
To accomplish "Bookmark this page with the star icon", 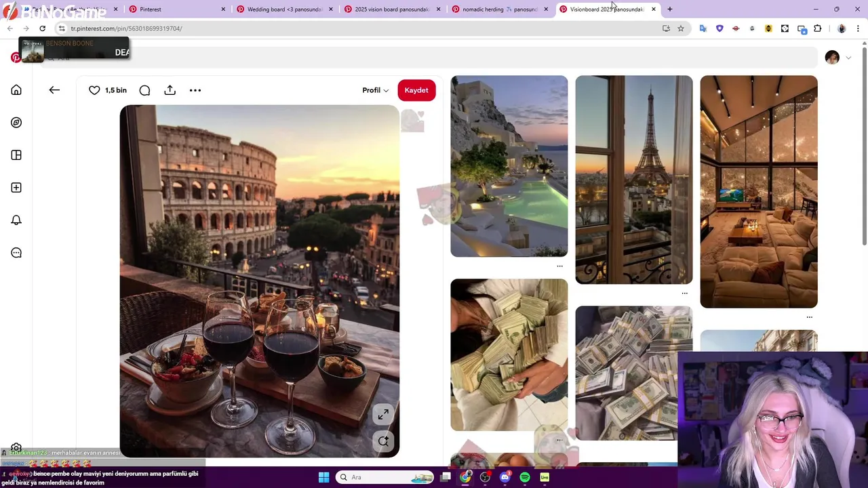I will click(x=681, y=28).
